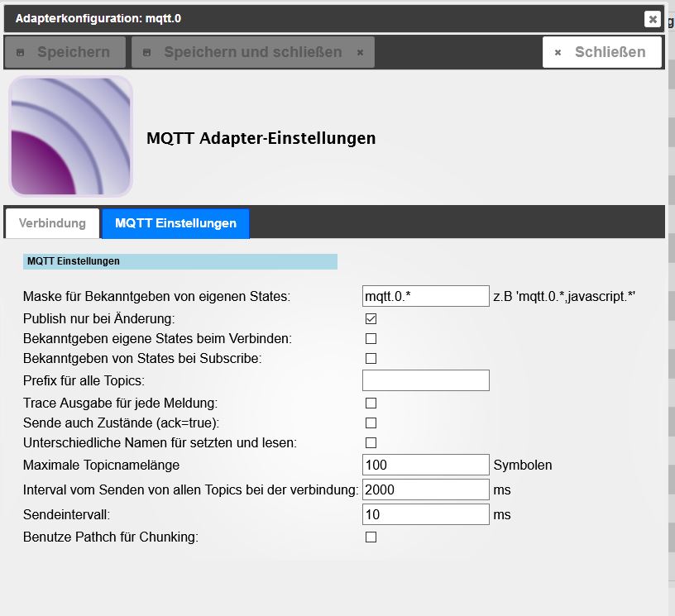
Task: Close the dialog via the title bar X icon
Action: coord(652,19)
